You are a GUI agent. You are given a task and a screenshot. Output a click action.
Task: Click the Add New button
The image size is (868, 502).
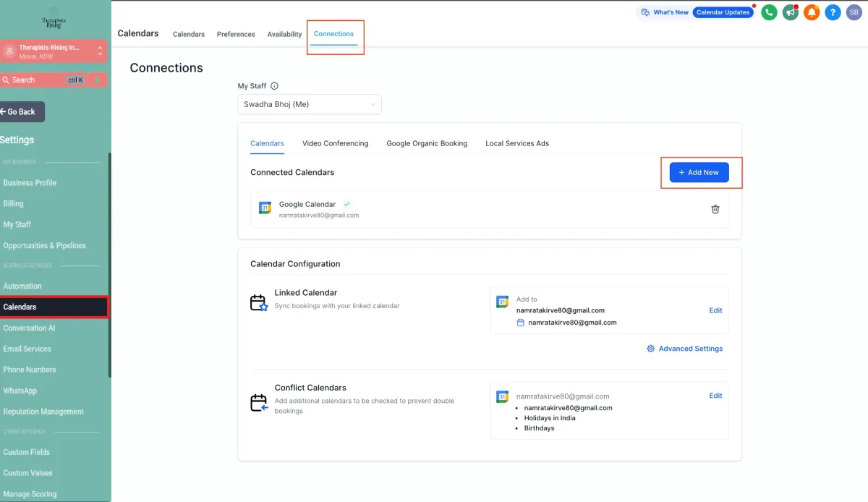pos(699,172)
